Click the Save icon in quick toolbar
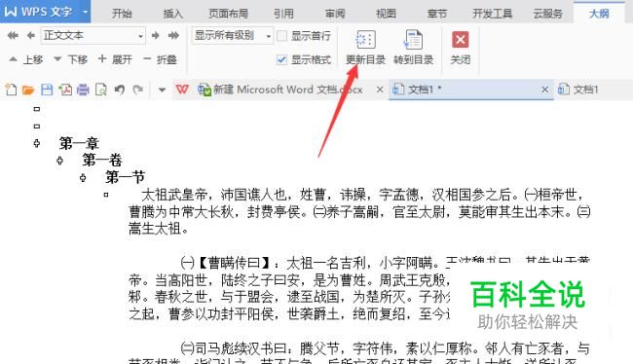 coord(47,90)
